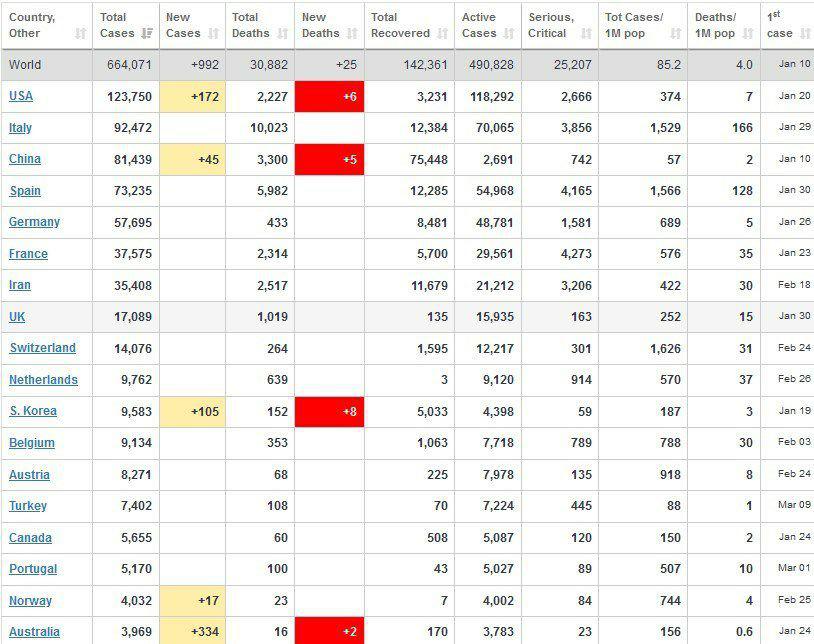Select Italy total deaths 10,023
The height and width of the screenshot is (644, 814).
click(x=269, y=128)
